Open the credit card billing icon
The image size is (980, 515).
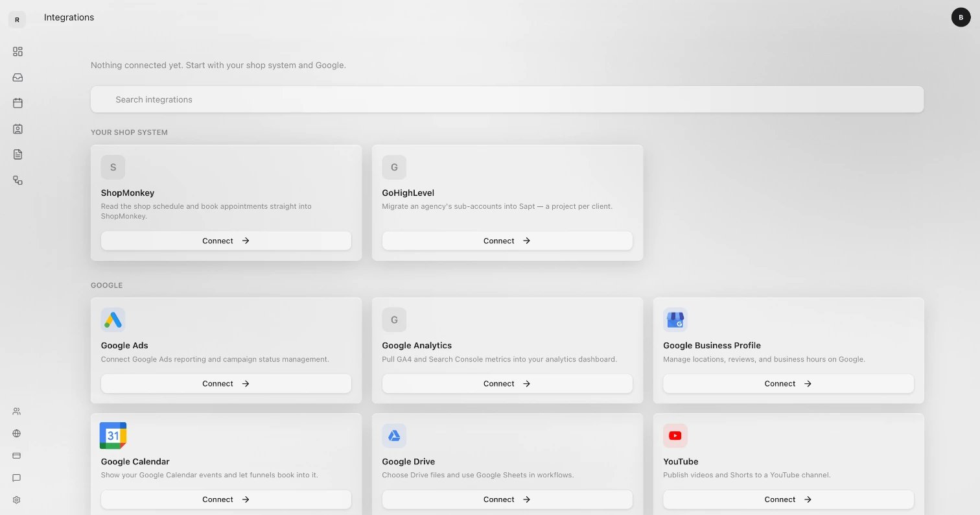click(17, 455)
